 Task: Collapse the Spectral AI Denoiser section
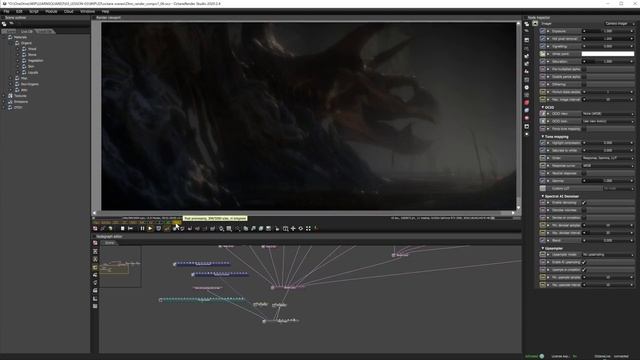click(x=542, y=196)
